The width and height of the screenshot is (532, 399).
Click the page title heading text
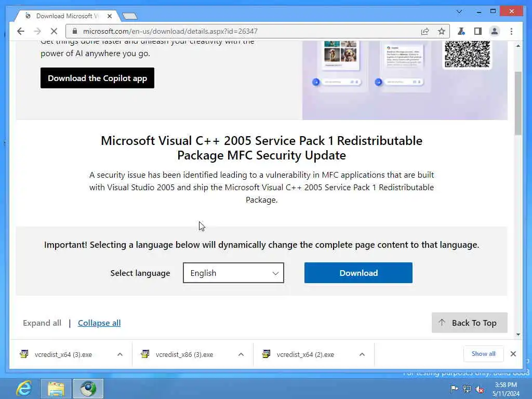[x=262, y=148]
